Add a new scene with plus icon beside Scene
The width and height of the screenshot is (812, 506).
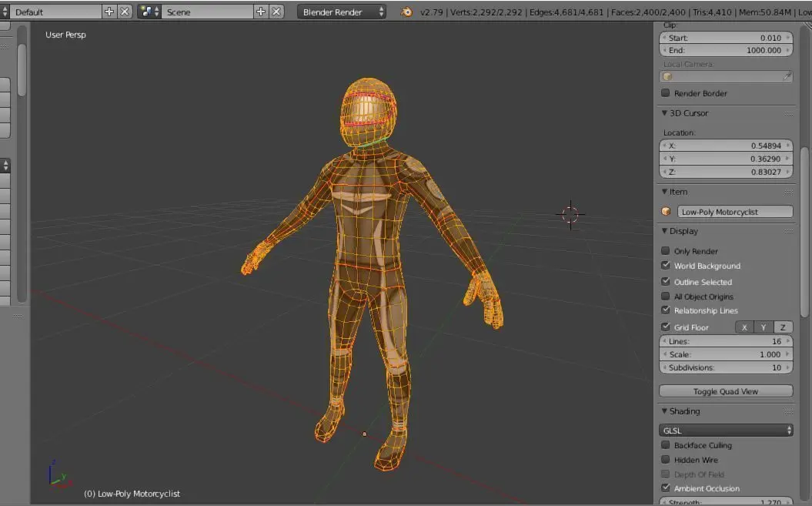tap(260, 12)
